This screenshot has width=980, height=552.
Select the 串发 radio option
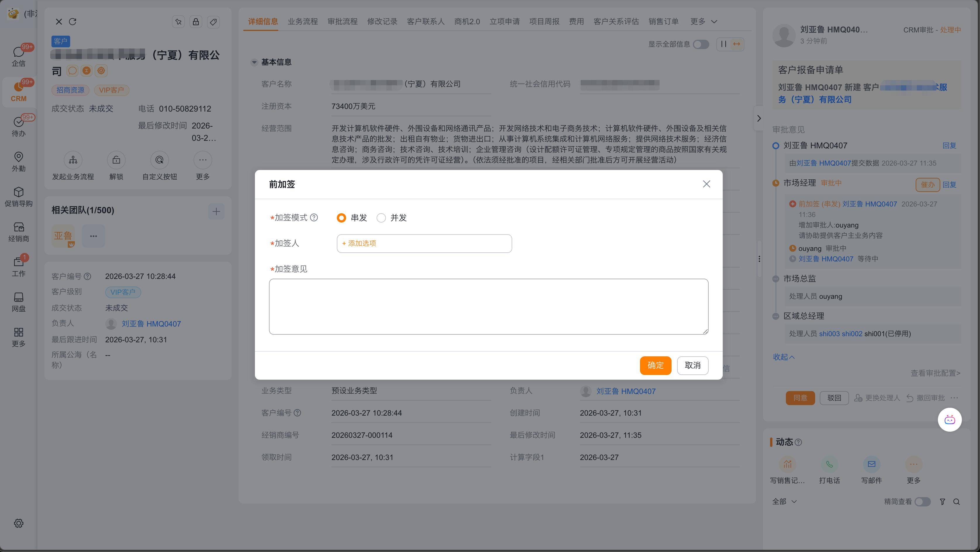(341, 218)
